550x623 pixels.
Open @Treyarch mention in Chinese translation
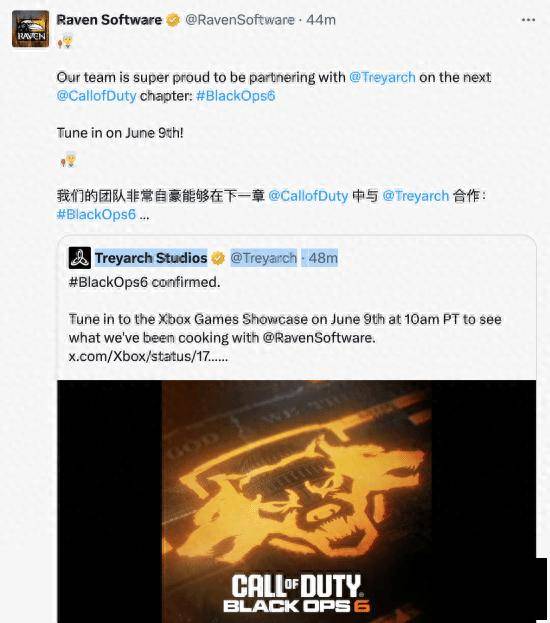(416, 196)
